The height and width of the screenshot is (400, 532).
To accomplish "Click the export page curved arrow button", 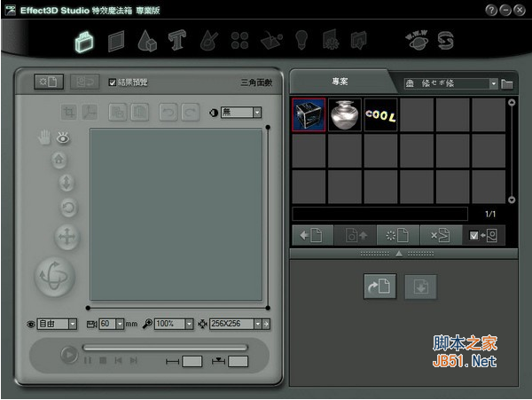I will pyautogui.click(x=380, y=286).
